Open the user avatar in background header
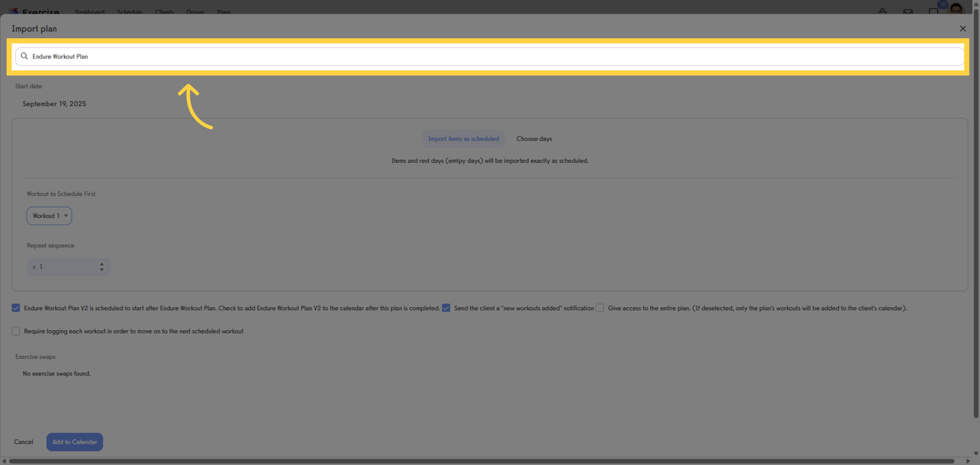Screen dimensions: 980x465 pyautogui.click(x=956, y=9)
